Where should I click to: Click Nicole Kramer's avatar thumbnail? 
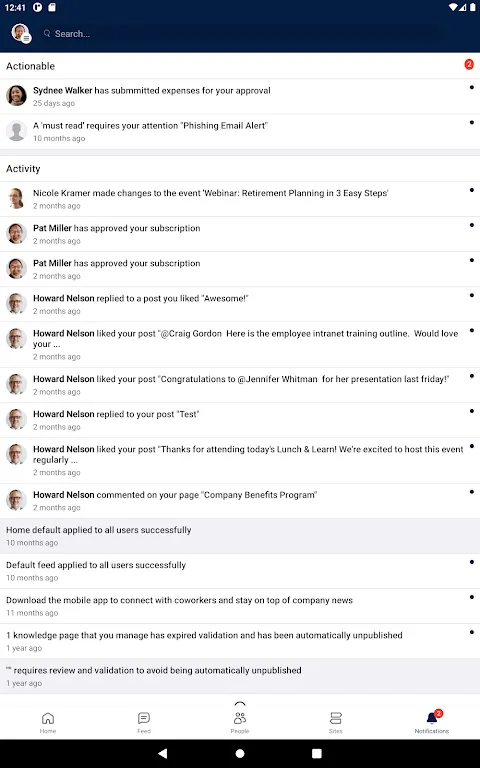coord(16,198)
